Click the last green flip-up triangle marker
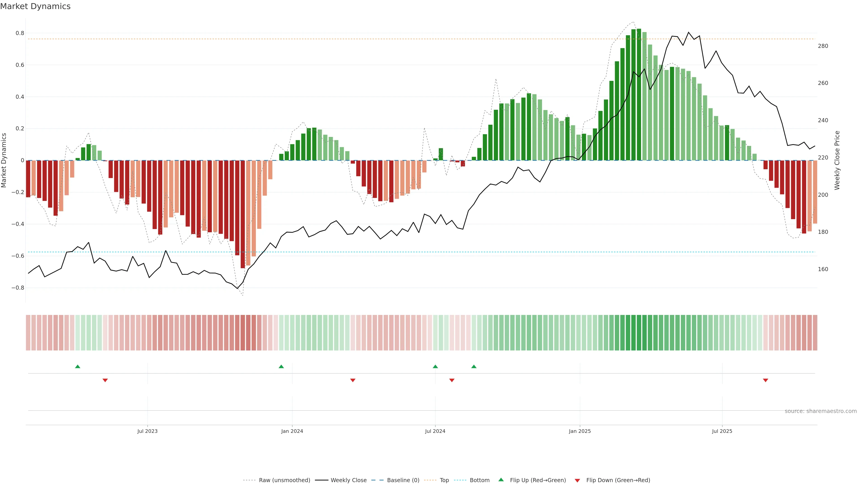 point(474,366)
